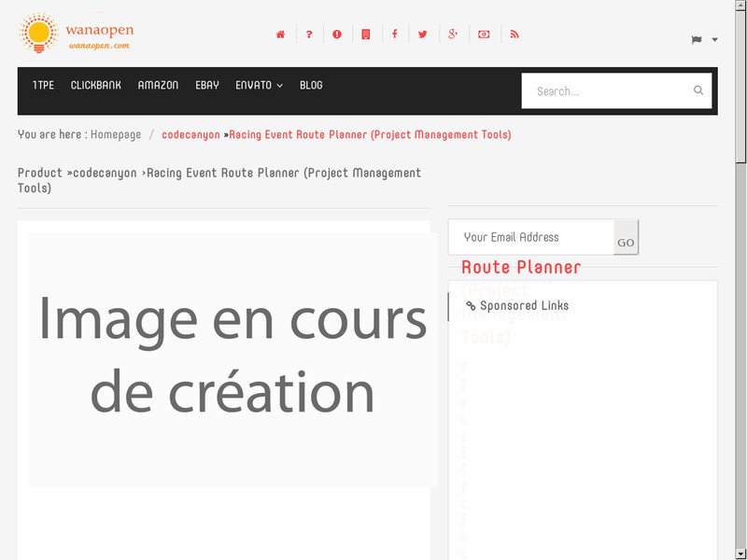The width and height of the screenshot is (747, 560).
Task: Click the Sponsored Links label
Action: [x=524, y=306]
